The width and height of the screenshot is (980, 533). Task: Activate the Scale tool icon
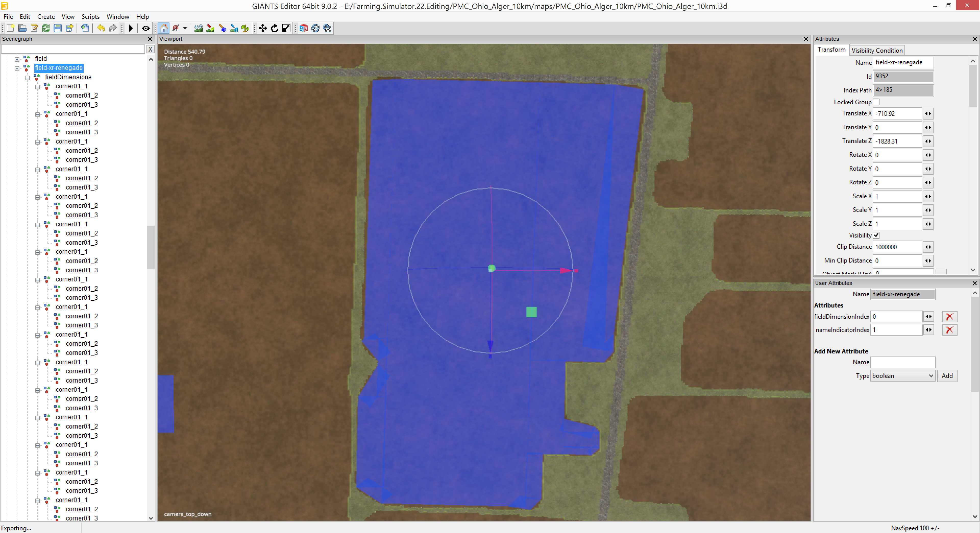[x=286, y=28]
